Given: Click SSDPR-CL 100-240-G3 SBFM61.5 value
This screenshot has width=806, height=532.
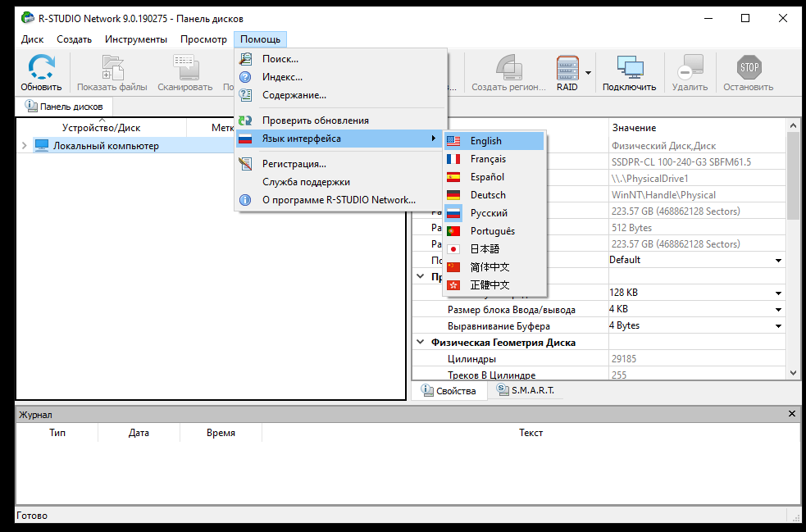Looking at the screenshot, I should click(x=681, y=162).
